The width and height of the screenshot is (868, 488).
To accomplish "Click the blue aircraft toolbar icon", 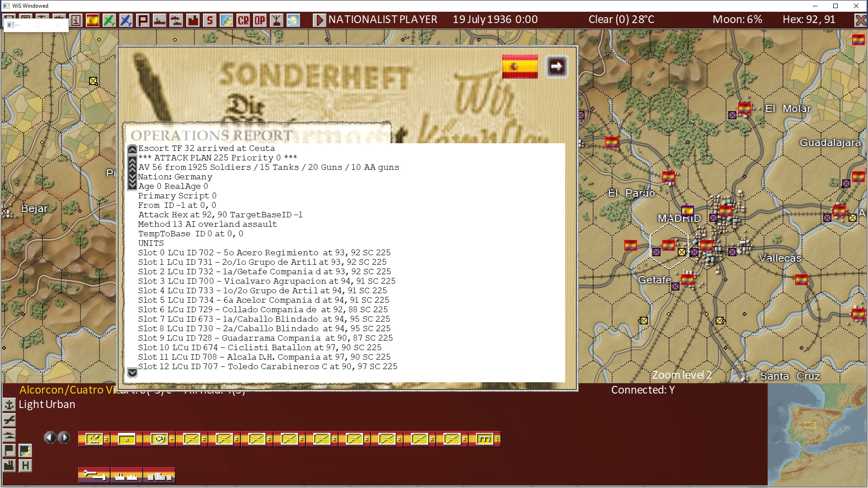I will click(x=126, y=20).
